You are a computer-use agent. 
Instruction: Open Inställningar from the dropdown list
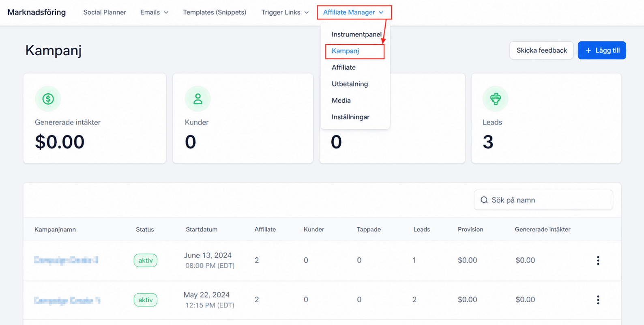coord(351,117)
